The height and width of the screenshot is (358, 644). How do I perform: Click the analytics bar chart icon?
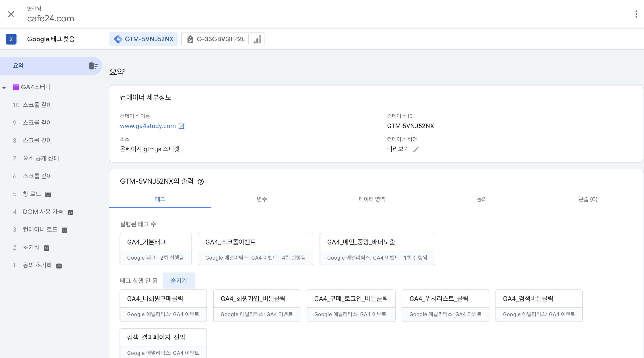pyautogui.click(x=257, y=39)
